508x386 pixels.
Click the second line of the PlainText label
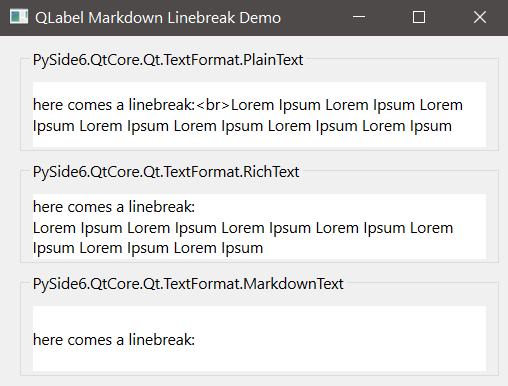click(242, 127)
